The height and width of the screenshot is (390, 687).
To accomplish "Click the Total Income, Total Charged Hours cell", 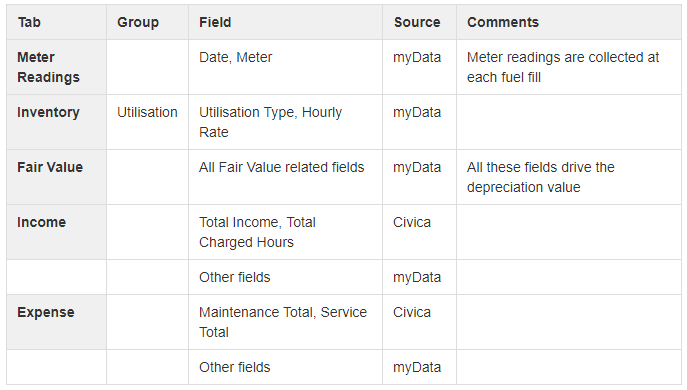I will 285,232.
